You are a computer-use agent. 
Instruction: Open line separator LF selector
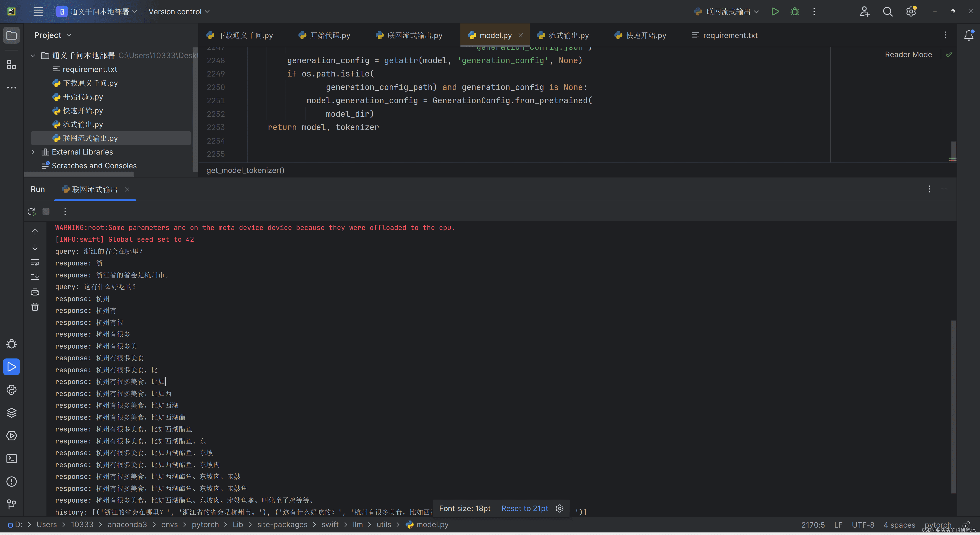click(x=838, y=525)
